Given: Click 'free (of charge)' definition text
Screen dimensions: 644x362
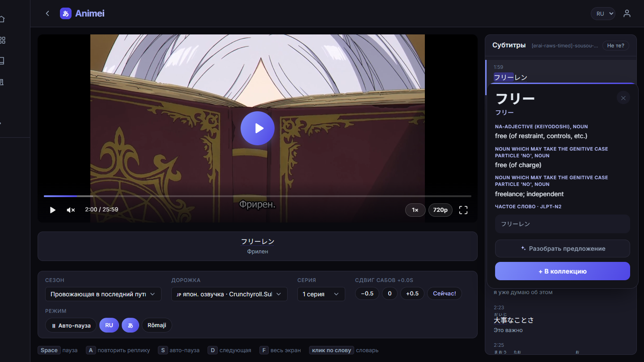Looking at the screenshot, I should [518, 165].
